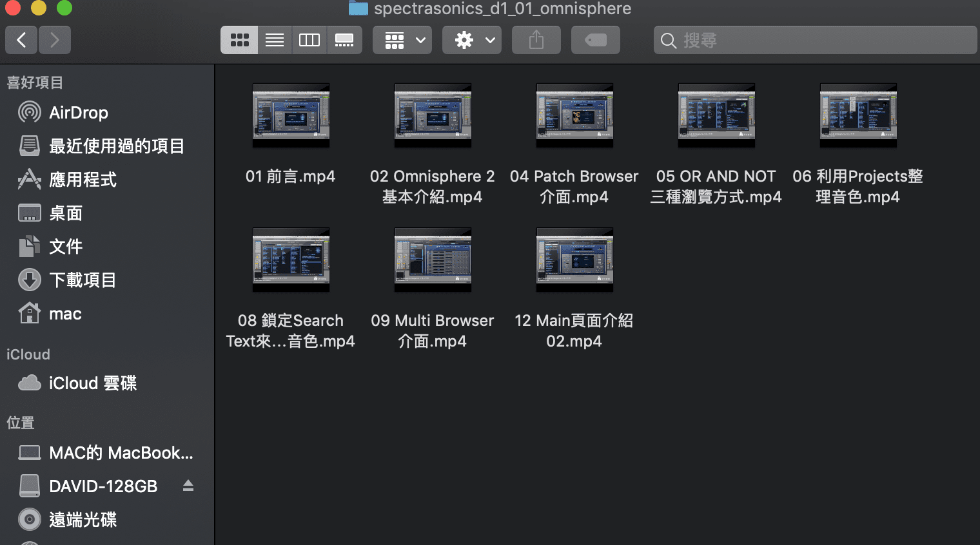Go forward with the right arrow button
The width and height of the screenshot is (980, 545).
[55, 40]
